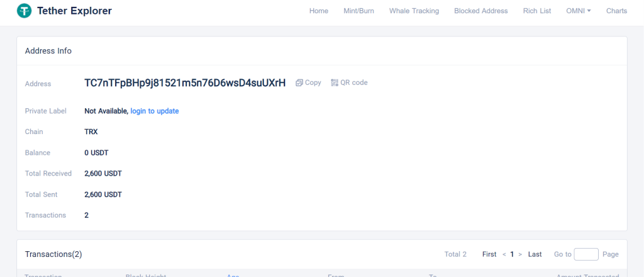Click the Tether Explorer title

pyautogui.click(x=74, y=11)
